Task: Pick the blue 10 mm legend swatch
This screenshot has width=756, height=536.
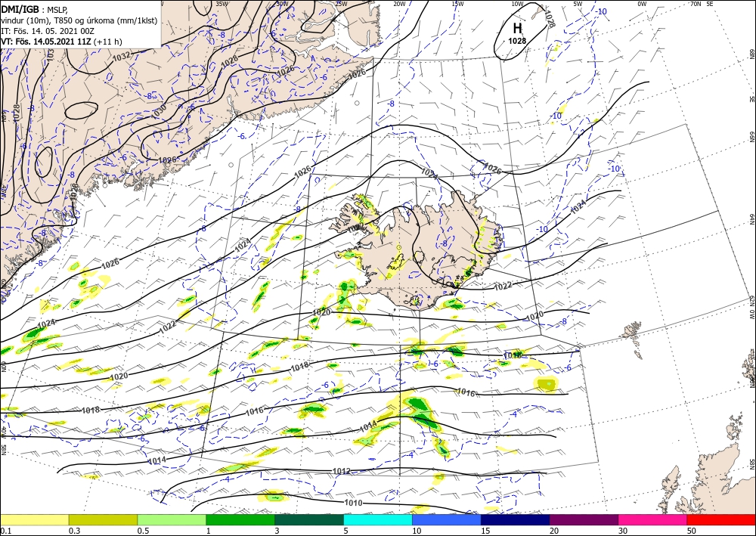Action: pos(447,519)
